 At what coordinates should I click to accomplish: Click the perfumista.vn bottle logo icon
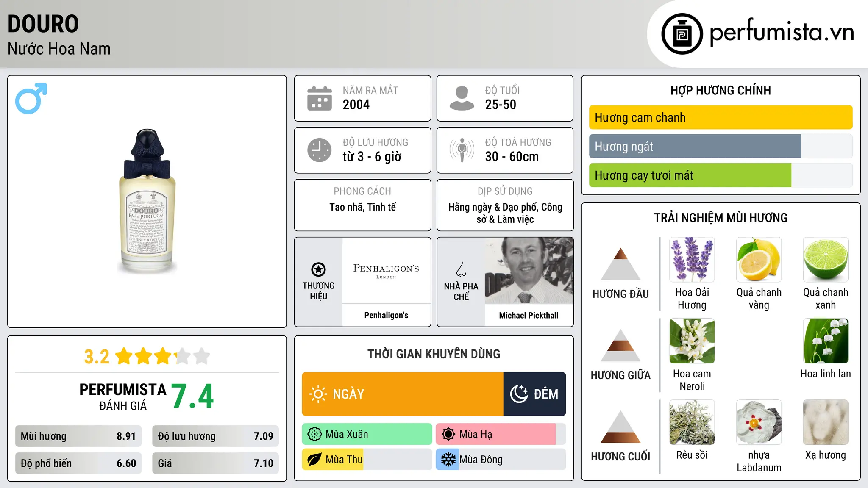[682, 34]
